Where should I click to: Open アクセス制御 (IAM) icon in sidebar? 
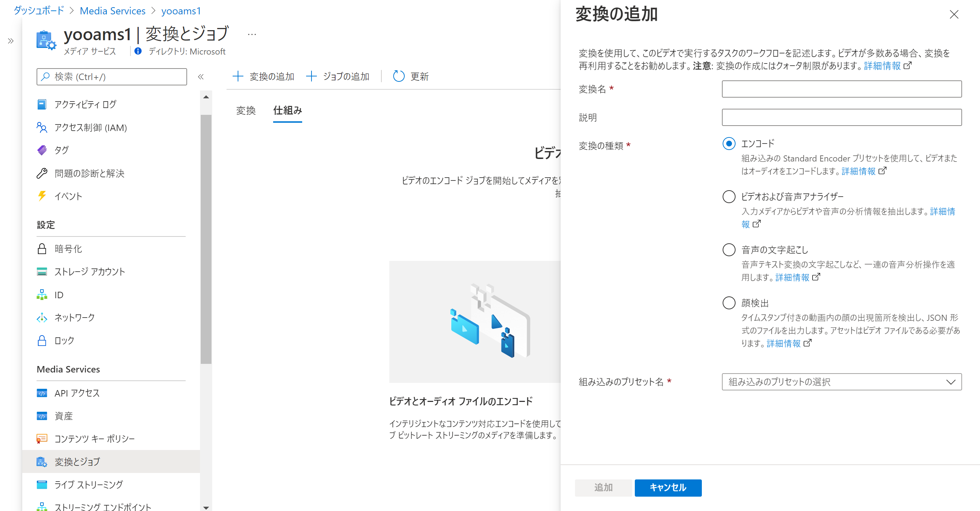point(42,127)
